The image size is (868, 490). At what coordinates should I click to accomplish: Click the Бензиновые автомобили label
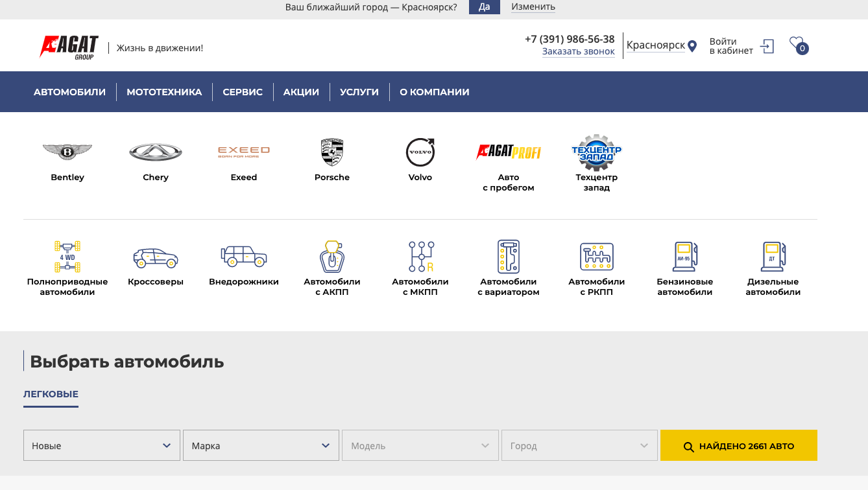tap(685, 286)
